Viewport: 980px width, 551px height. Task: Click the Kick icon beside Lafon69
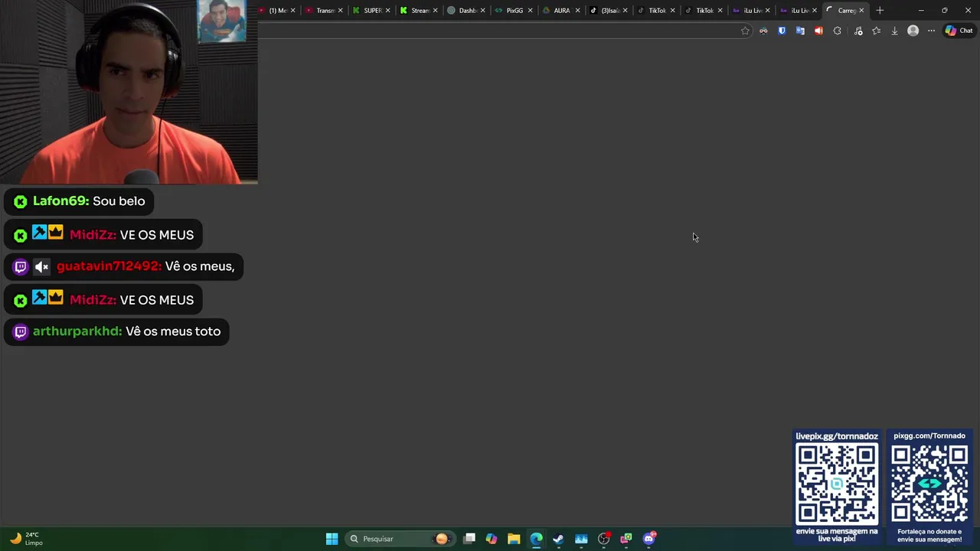click(21, 202)
